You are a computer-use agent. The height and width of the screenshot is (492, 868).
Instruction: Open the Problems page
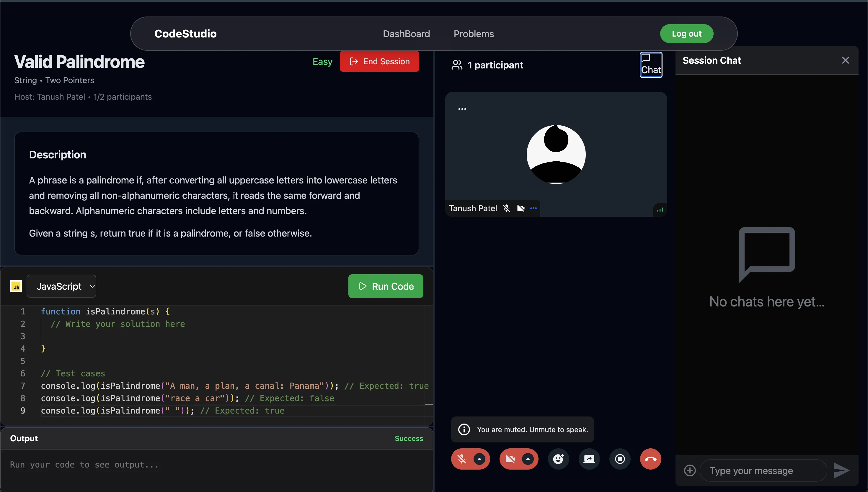(x=473, y=34)
